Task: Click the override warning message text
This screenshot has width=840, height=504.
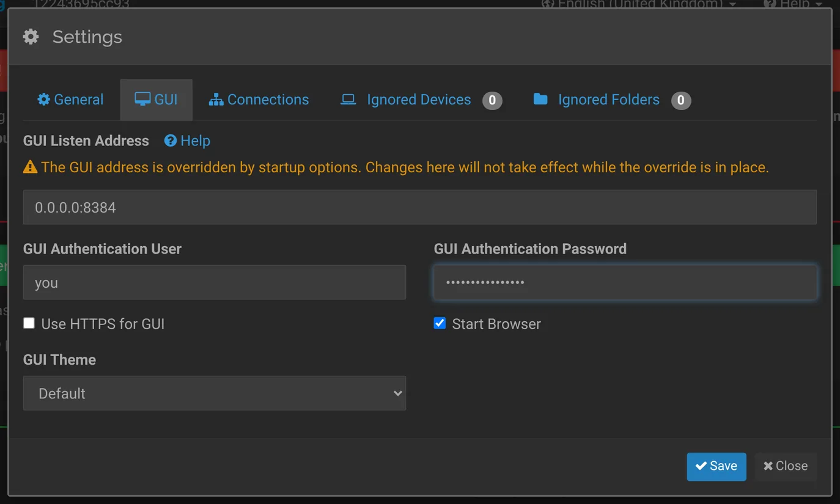Action: (405, 167)
